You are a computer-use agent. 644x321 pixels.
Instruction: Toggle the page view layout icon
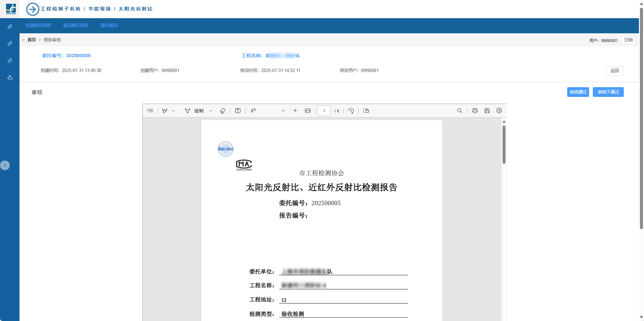tap(366, 111)
